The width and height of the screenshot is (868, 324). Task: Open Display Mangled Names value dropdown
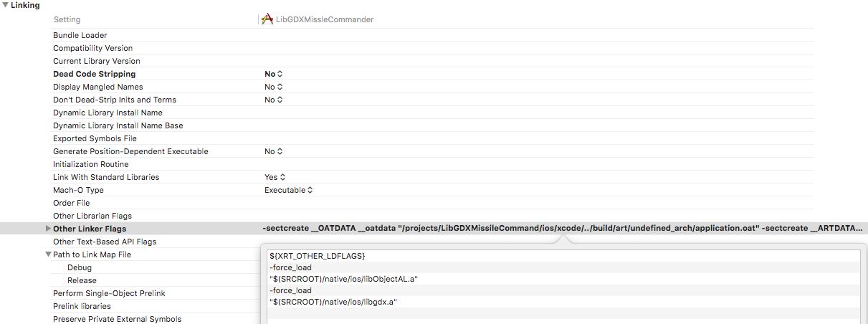[274, 87]
